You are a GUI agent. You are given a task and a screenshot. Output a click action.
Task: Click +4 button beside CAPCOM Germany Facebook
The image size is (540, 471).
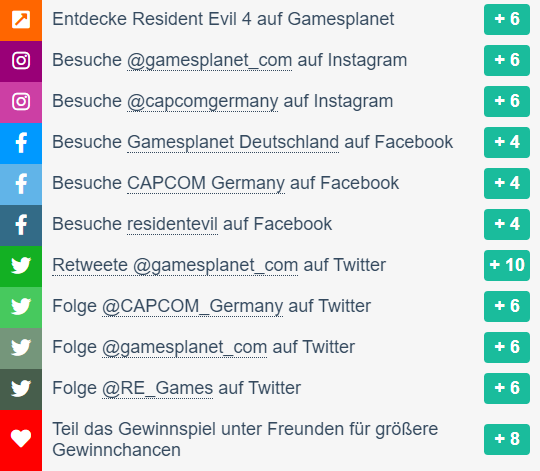tap(507, 183)
